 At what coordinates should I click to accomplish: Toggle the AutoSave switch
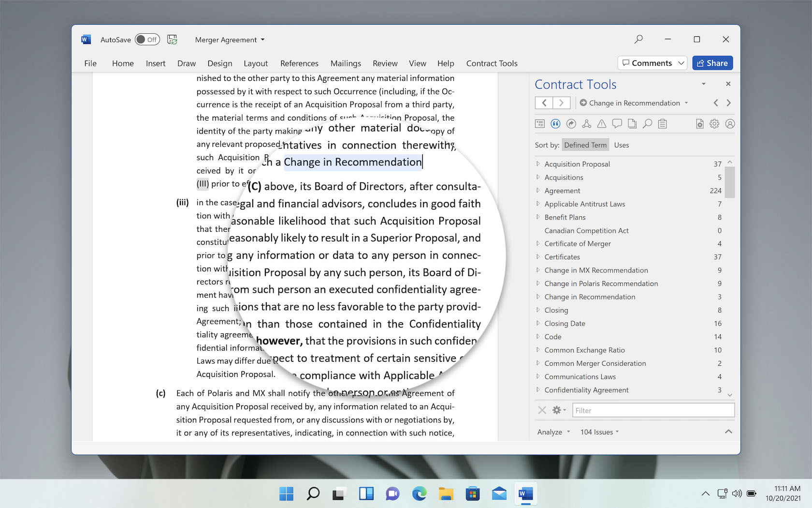coord(147,40)
